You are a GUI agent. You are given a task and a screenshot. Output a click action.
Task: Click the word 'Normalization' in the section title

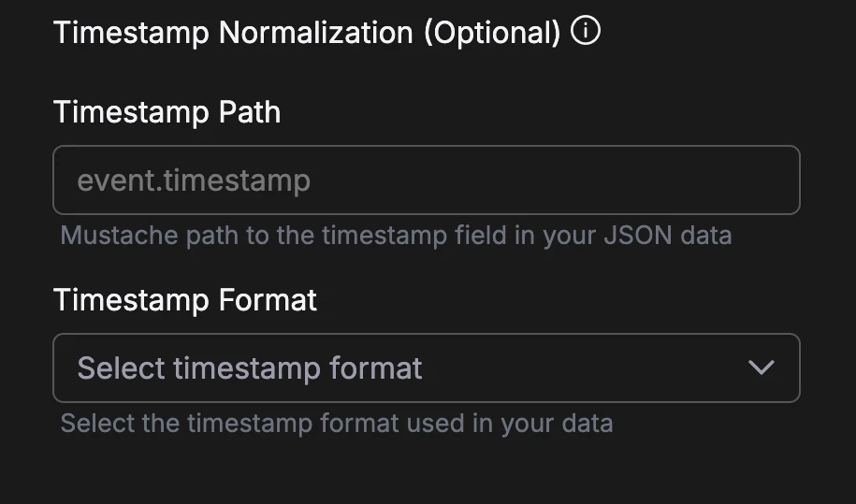pyautogui.click(x=315, y=33)
